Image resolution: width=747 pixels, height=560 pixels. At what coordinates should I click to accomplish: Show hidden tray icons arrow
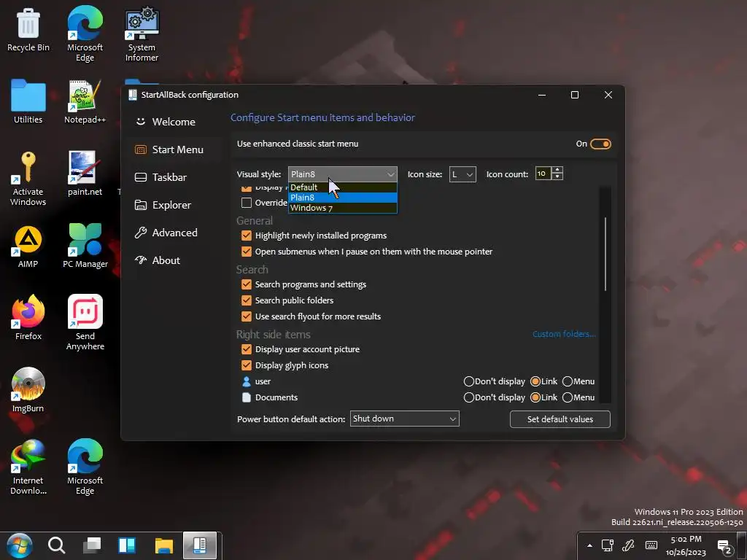tap(589, 545)
